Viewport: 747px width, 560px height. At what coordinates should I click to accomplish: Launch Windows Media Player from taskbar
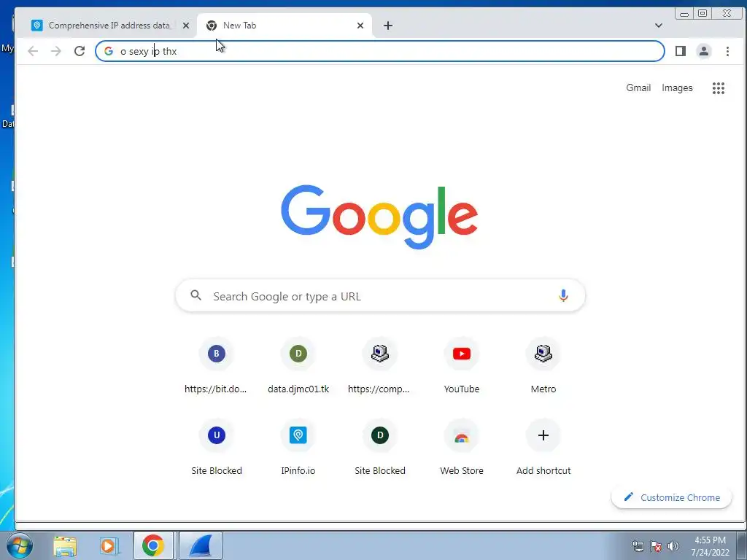pyautogui.click(x=109, y=545)
